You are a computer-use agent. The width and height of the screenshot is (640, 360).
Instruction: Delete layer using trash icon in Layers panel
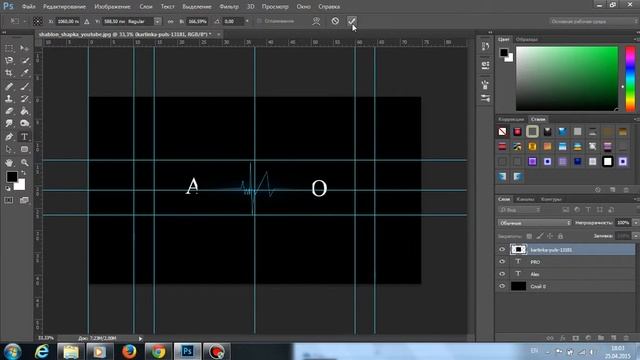[x=626, y=338]
